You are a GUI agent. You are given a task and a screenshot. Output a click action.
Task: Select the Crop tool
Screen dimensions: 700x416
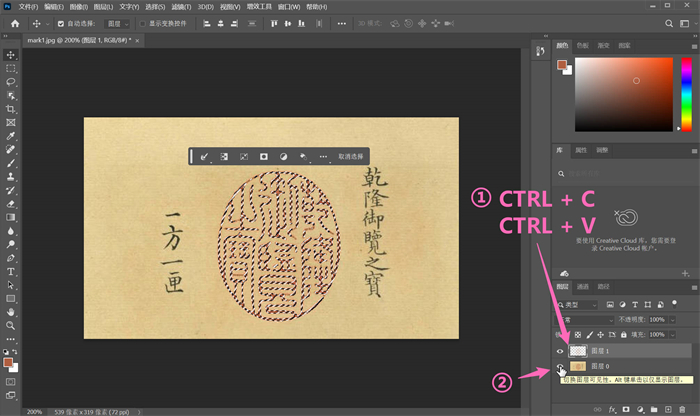click(11, 108)
